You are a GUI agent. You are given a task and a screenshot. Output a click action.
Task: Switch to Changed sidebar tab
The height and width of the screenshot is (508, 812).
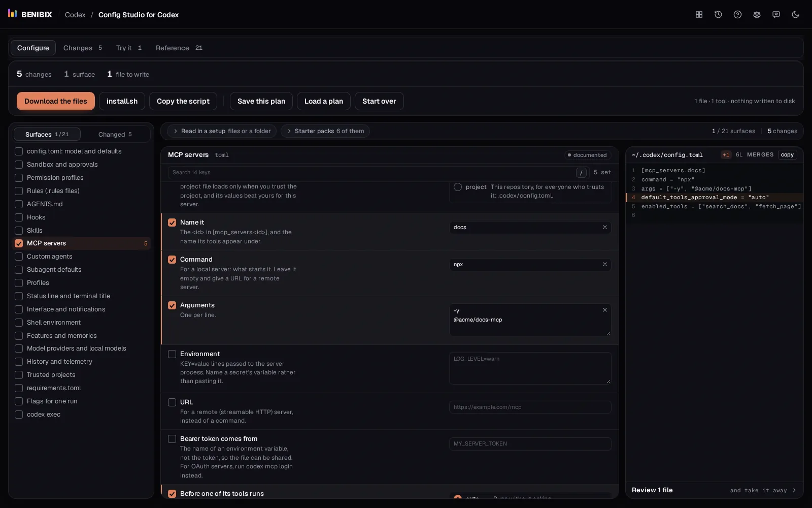pos(115,134)
